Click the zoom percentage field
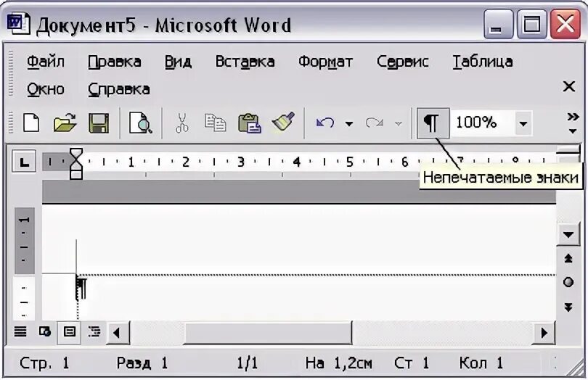 point(482,123)
